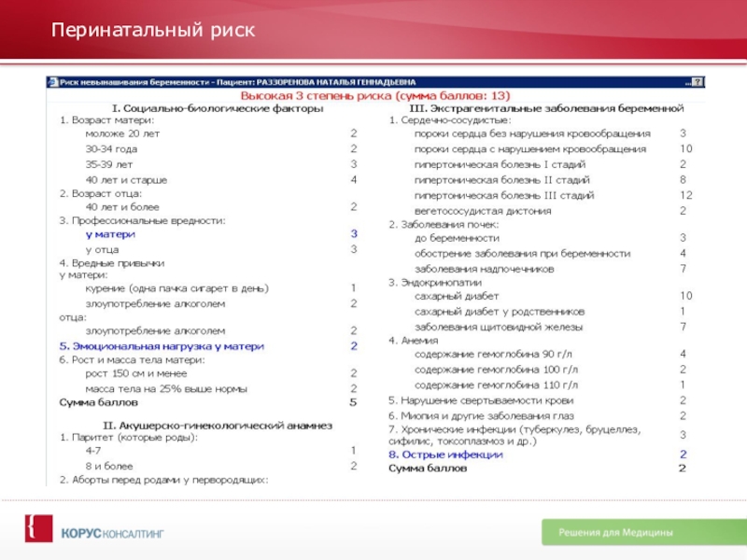Viewport: 747px width, 560px height.
Task: Select 'Миопия и другие заболевания глаз'
Action: pyautogui.click(x=481, y=416)
